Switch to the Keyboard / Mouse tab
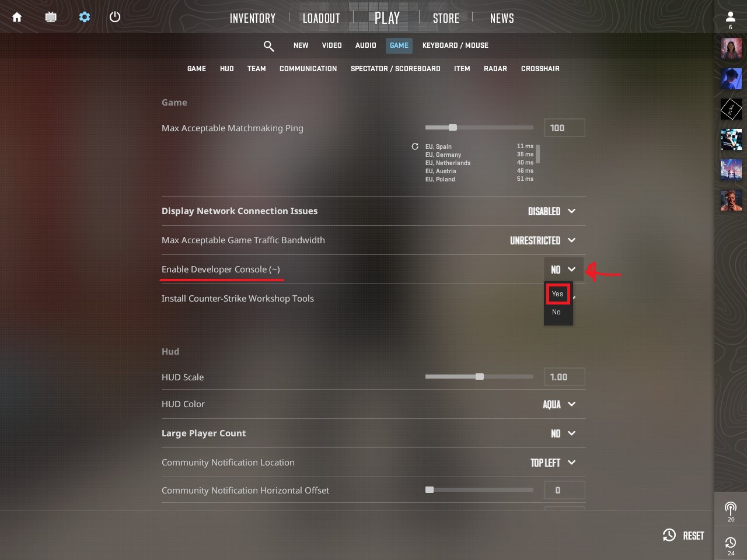This screenshot has width=747, height=560. [455, 45]
